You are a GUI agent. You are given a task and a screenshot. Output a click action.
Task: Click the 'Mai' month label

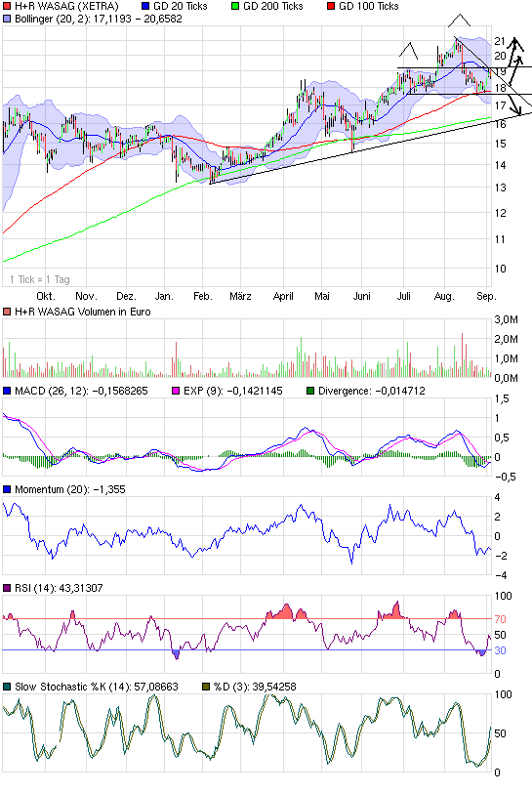click(321, 296)
